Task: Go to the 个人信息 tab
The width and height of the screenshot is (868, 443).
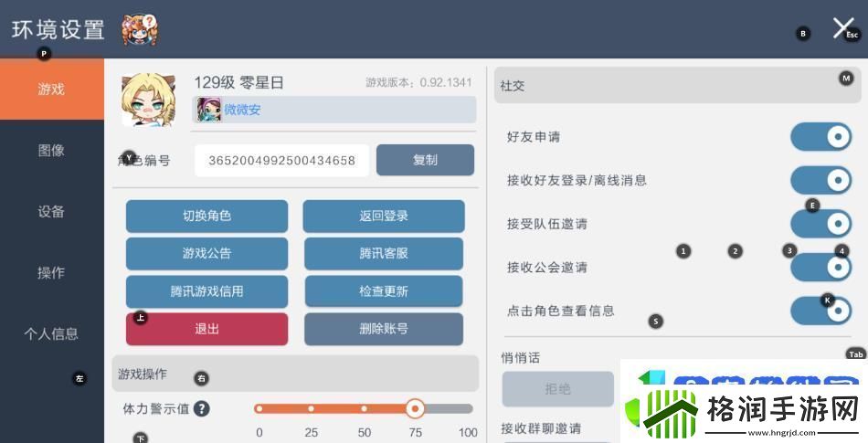Action: (51, 333)
